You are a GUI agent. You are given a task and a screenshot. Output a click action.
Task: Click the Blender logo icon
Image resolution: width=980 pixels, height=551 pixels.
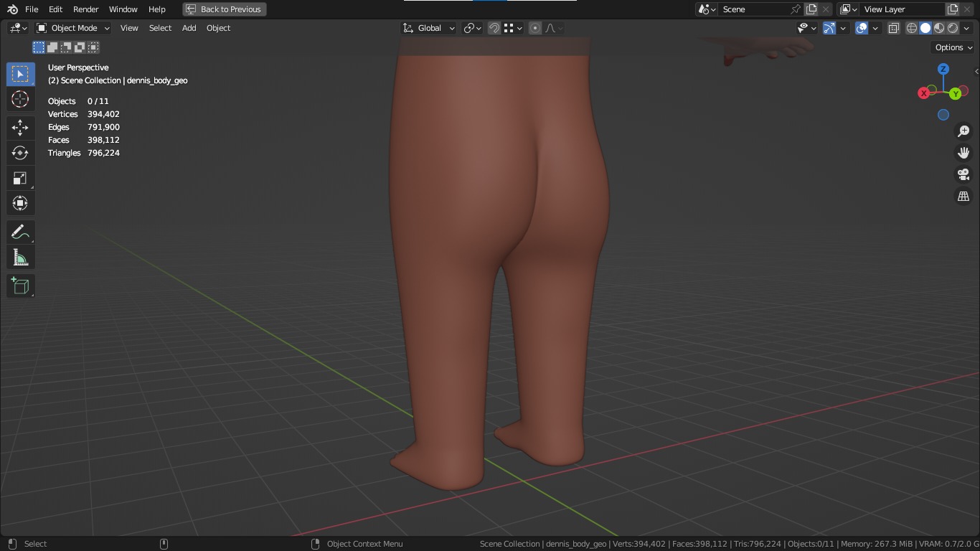12,9
